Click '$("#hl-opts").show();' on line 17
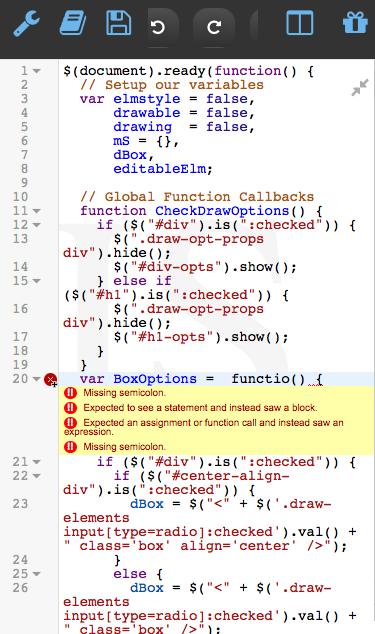375x634 pixels. [201, 337]
